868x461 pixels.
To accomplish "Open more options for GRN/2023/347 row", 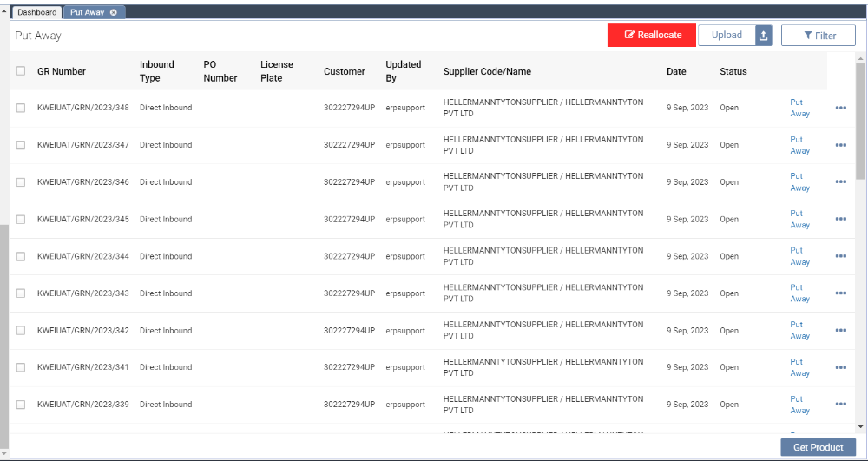I will tap(840, 145).
